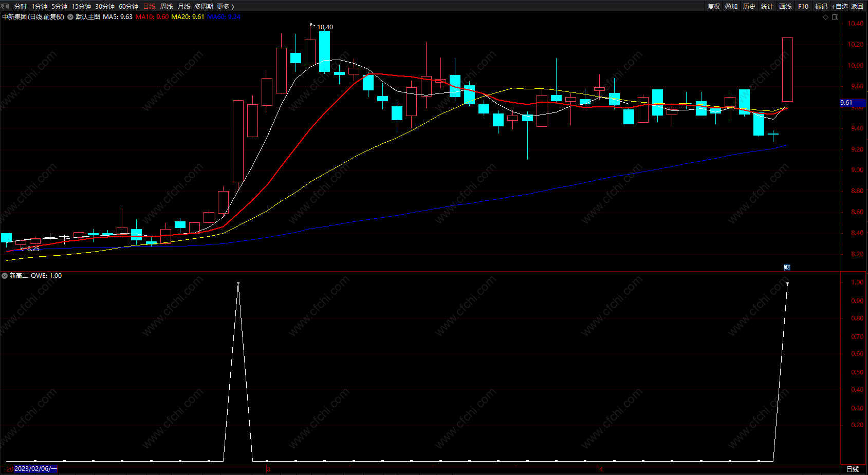Switch to the 日线 daily chart tab
This screenshot has width=868, height=475.
149,7
